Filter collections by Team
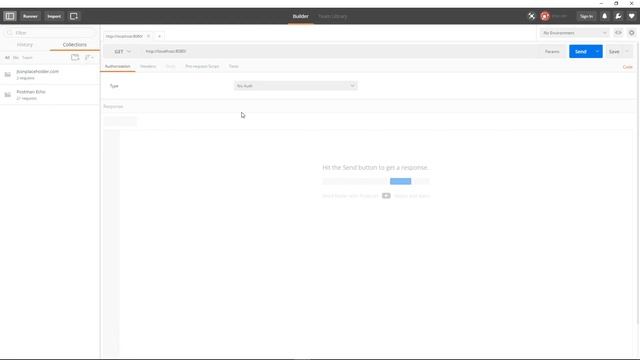Viewport: 640px width, 360px height. tap(27, 58)
